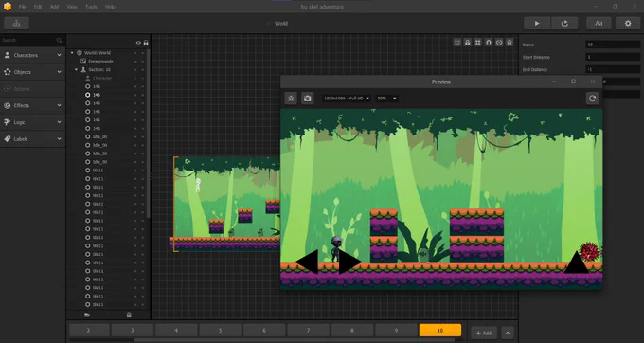This screenshot has width=644, height=343.
Task: Open the Aa font editor button
Action: click(599, 23)
